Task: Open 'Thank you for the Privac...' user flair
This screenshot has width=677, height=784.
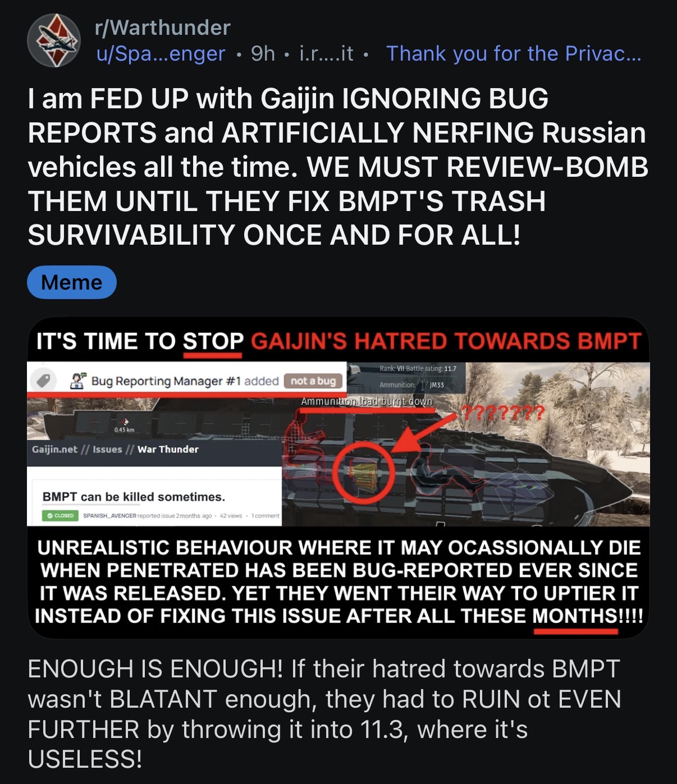Action: pyautogui.click(x=514, y=53)
